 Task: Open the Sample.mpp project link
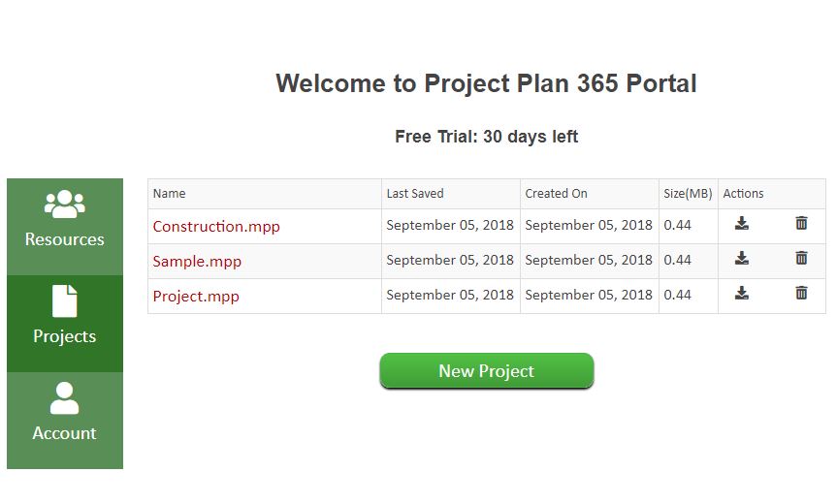pos(197,262)
